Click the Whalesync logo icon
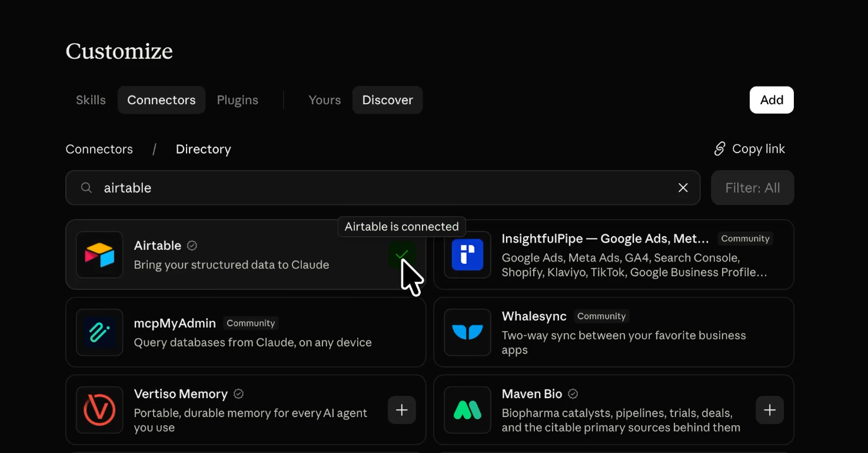 (467, 332)
